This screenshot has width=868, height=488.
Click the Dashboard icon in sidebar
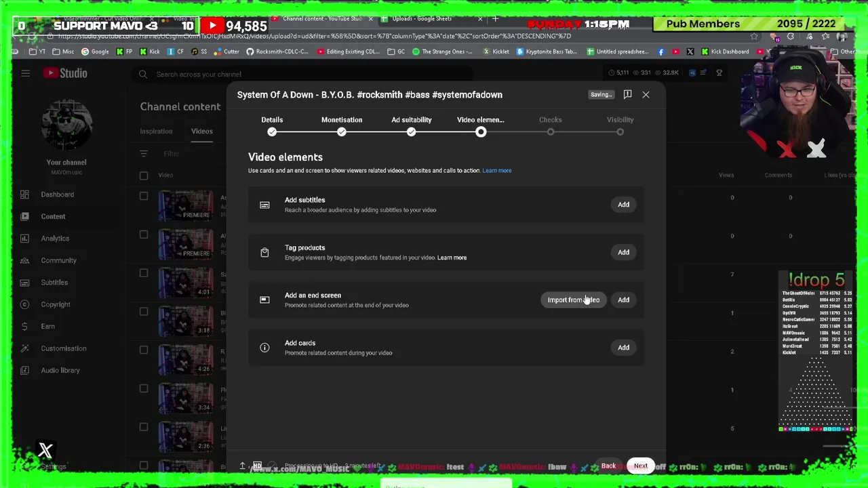click(x=24, y=195)
